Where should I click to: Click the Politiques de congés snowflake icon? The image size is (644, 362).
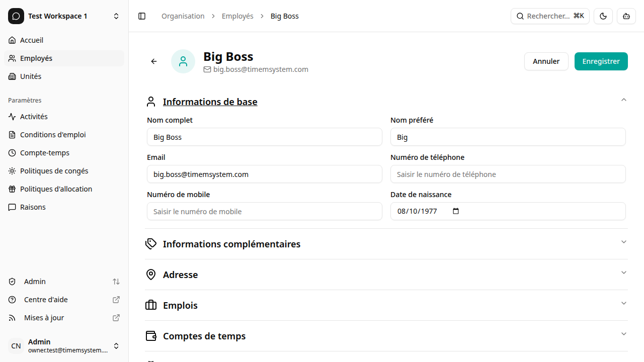point(12,170)
